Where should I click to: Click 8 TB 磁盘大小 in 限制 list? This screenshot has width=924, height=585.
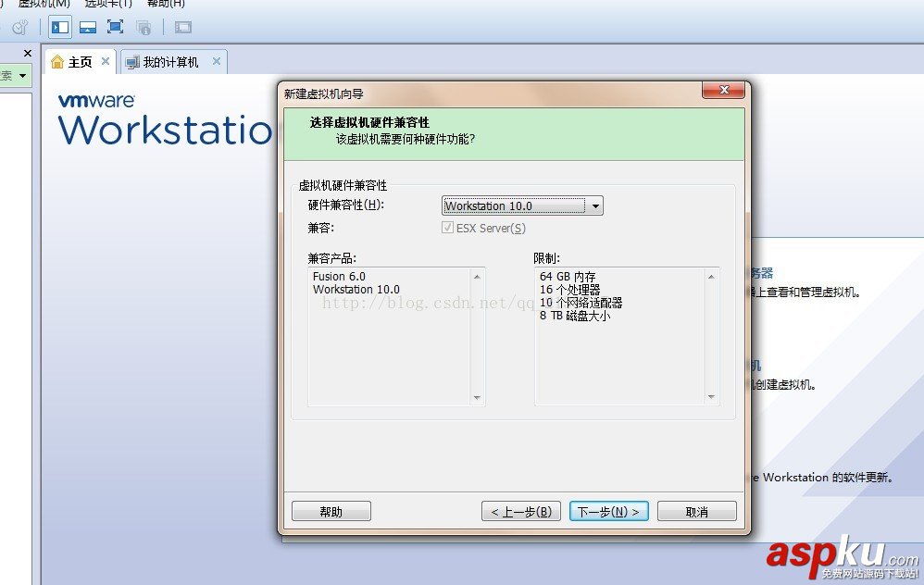(575, 316)
